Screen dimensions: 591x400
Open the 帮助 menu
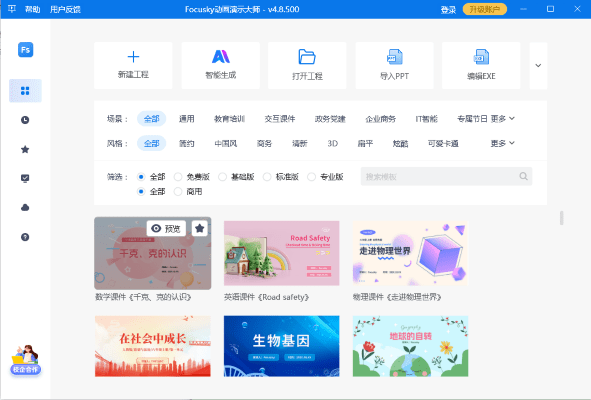pos(32,9)
